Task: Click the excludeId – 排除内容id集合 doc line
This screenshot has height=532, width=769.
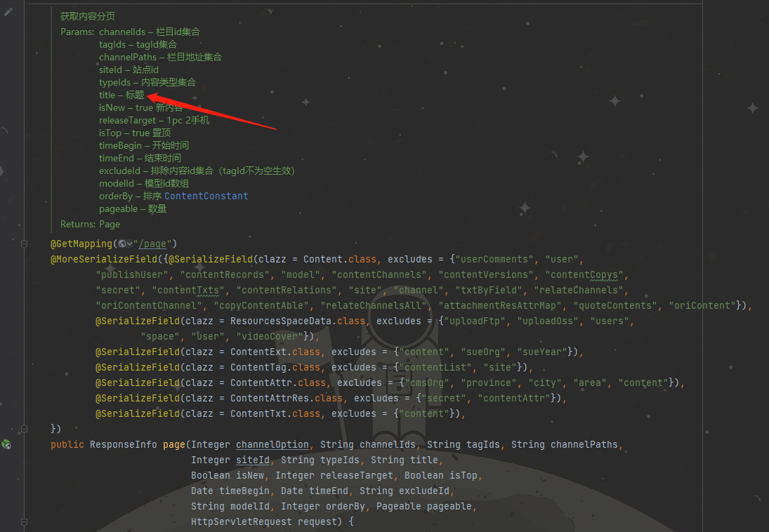Action: pyautogui.click(x=197, y=171)
